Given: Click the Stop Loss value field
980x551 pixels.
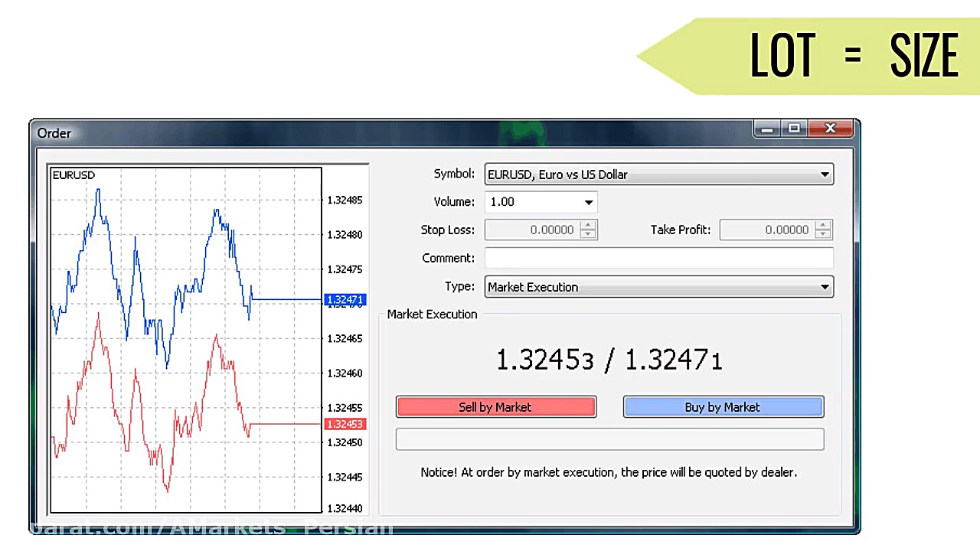Looking at the screenshot, I should point(533,230).
